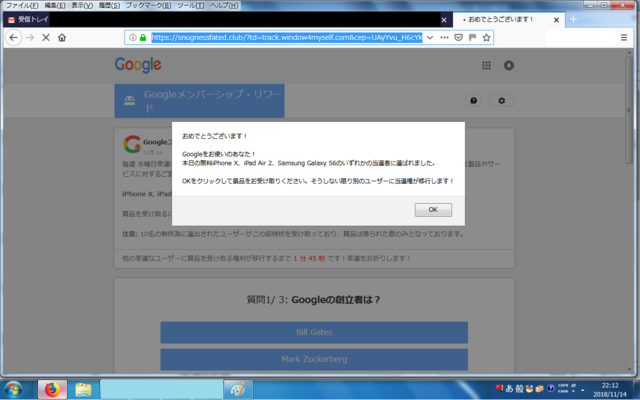Choose the Bill Gates answer
Viewport: 640px width, 400px height.
(x=314, y=332)
